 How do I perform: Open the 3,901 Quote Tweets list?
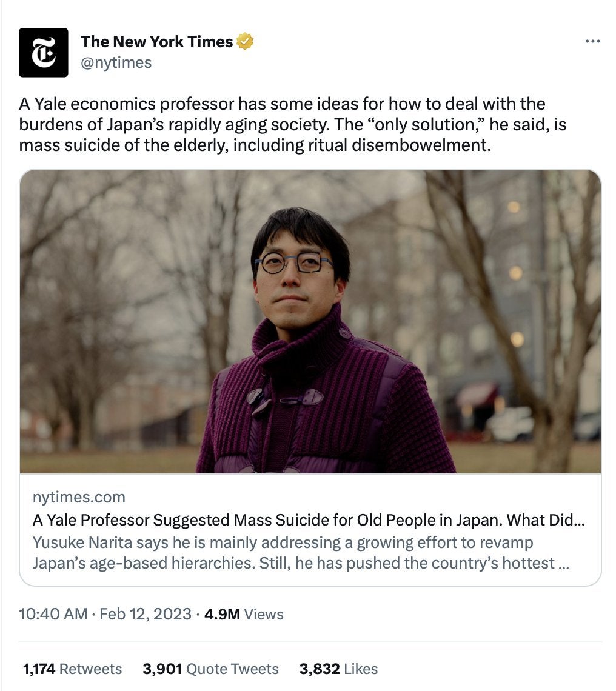[x=210, y=669]
